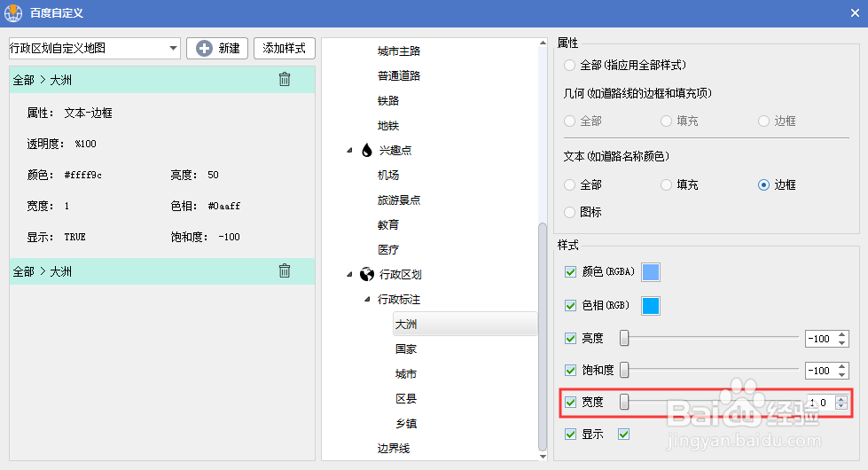Screen dimensions: 868x470
Task: Collapse the 行政标注 tree node
Action: coord(367,299)
